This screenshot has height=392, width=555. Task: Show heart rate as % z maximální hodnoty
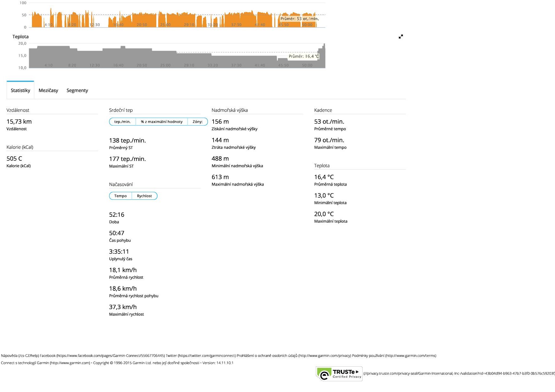pyautogui.click(x=162, y=122)
